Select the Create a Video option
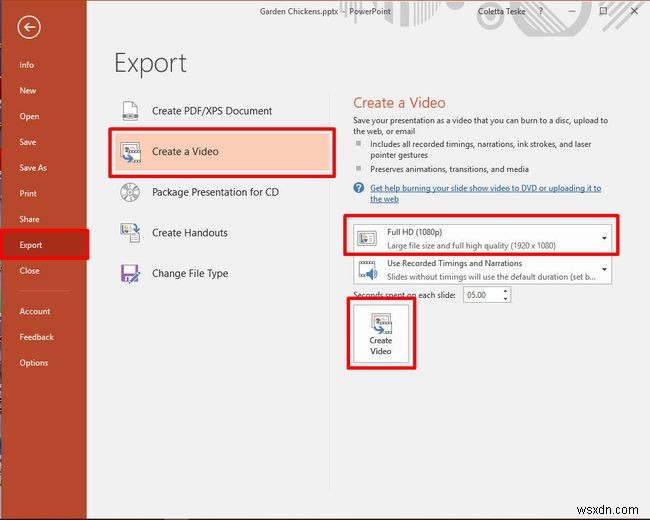Image resolution: width=650 pixels, height=520 pixels. [222, 152]
